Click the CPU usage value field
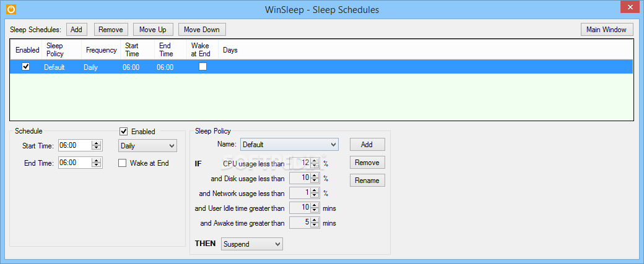The height and width of the screenshot is (264, 644). point(300,163)
